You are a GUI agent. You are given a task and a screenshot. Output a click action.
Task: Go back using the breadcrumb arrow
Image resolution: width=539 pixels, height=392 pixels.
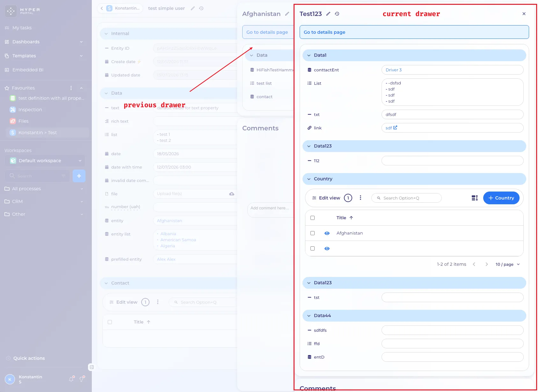[102, 8]
